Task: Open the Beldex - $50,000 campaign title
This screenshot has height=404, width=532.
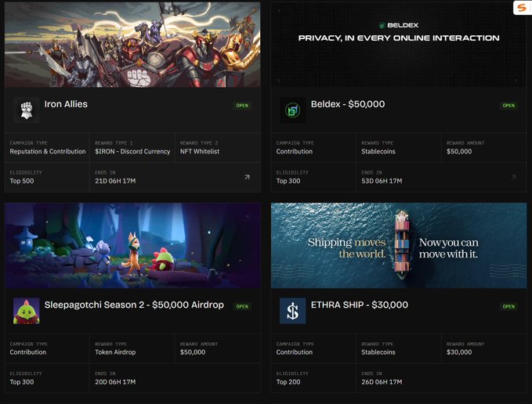Action: click(348, 104)
